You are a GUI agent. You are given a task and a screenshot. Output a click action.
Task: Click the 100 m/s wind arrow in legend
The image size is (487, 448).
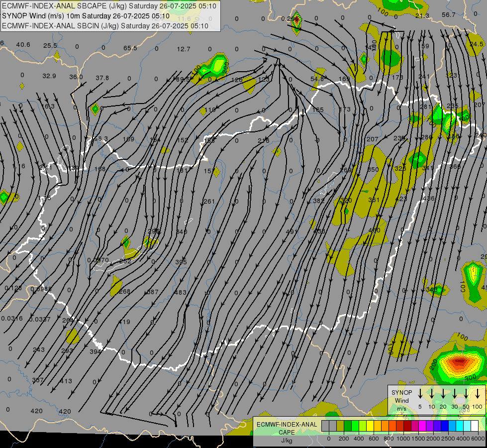point(478,393)
